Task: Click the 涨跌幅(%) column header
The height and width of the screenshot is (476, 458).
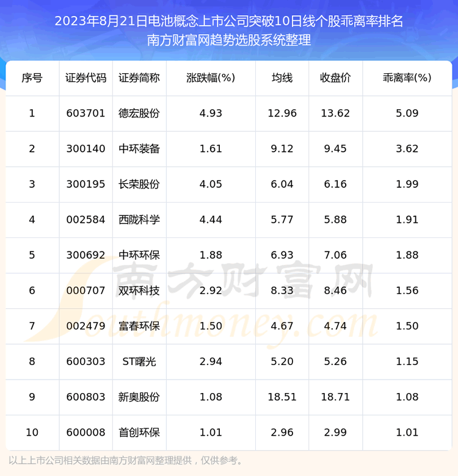Action: pos(211,78)
